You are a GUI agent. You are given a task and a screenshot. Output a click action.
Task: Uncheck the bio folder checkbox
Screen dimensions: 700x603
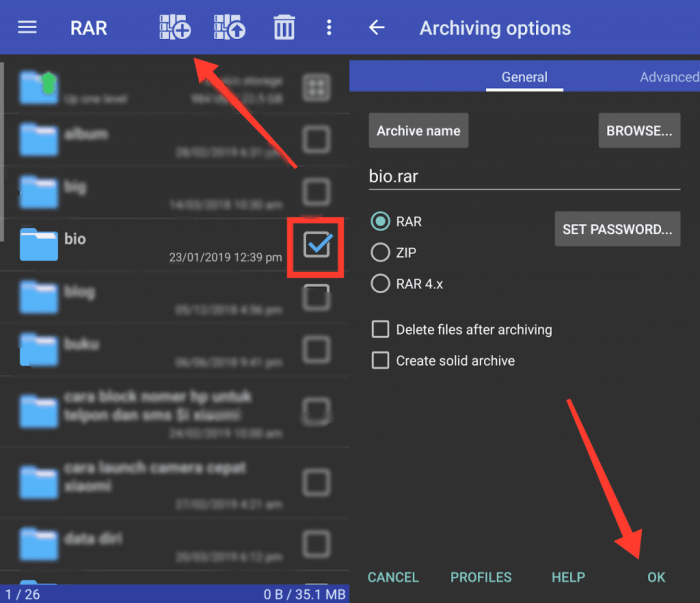[317, 245]
